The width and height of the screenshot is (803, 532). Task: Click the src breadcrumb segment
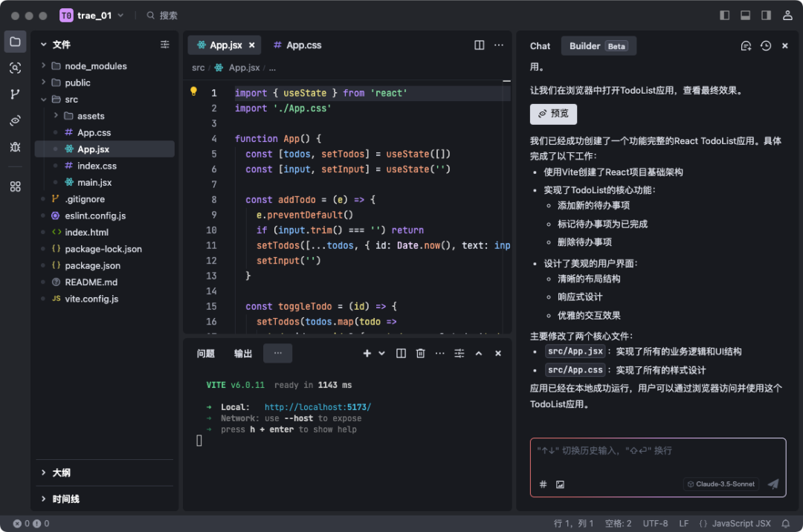click(199, 68)
